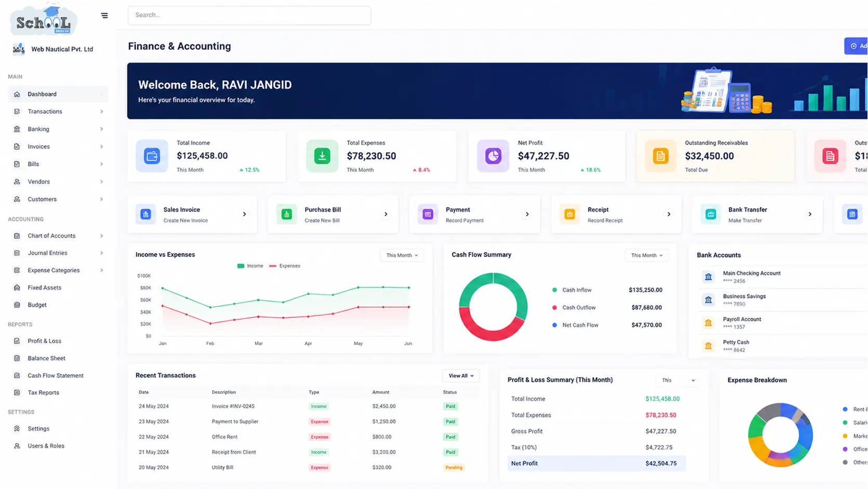Click the Bank Transfer card icon
Screen dimensions: 868x489
click(x=711, y=214)
